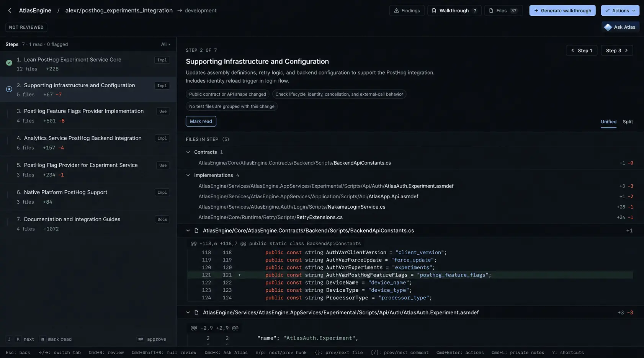Click the Use tag on step 3
This screenshot has width=644, height=358.
(x=163, y=111)
